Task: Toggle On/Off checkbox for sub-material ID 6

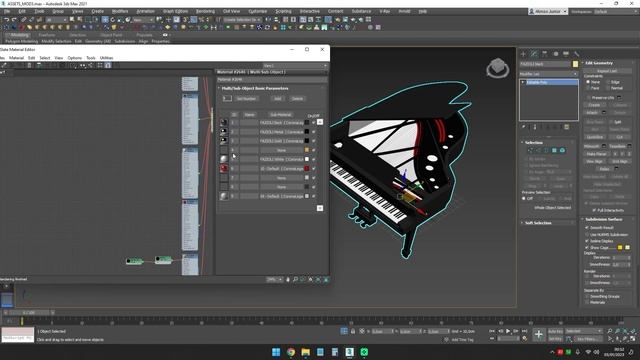Action: (314, 169)
